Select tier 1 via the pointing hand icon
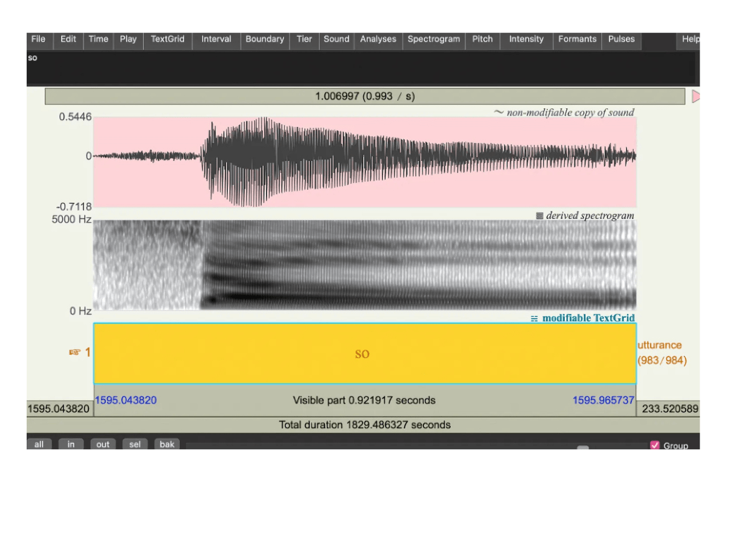Viewport: 747px width, 560px height. pyautogui.click(x=75, y=353)
